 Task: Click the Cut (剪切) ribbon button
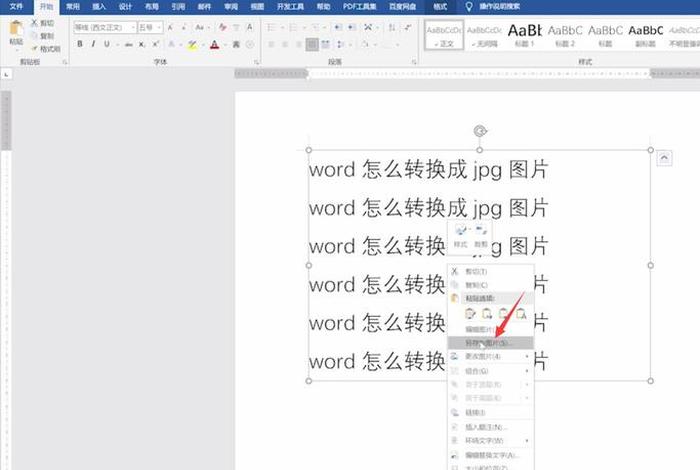click(43, 23)
